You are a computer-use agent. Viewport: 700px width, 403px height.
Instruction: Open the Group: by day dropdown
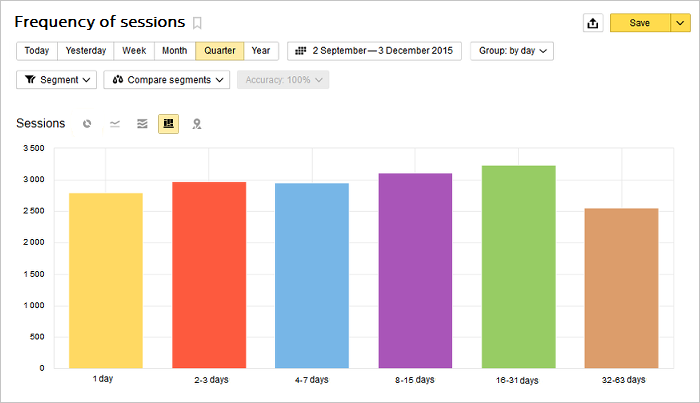pyautogui.click(x=512, y=51)
